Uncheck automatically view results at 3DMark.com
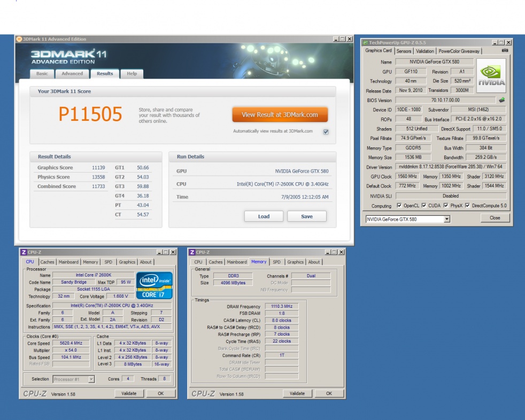Viewport: 525px width, 420px height. [x=326, y=131]
